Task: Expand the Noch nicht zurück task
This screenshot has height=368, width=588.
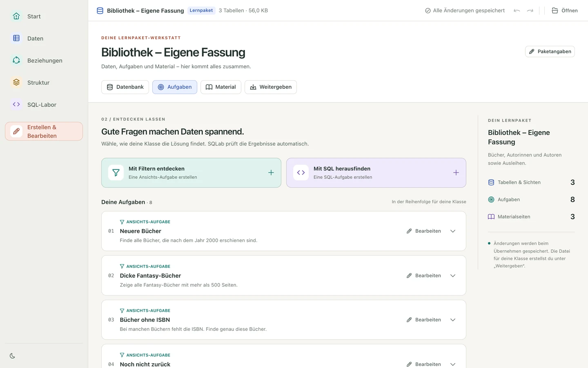Action: 453,364
